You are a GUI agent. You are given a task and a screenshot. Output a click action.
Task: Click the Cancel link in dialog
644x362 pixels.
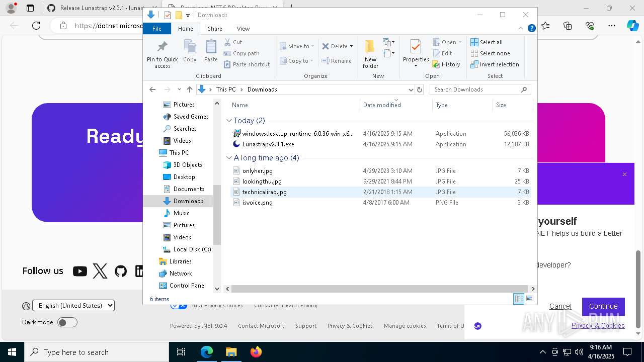tap(560, 306)
